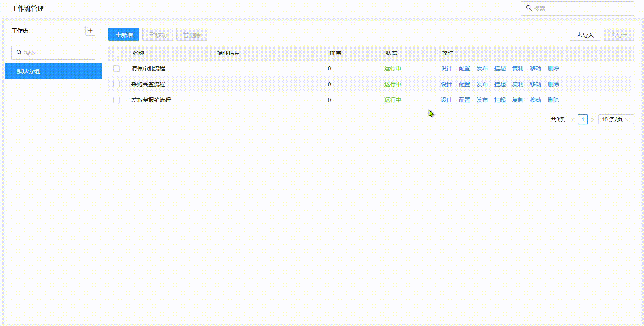Click the 移动 toolbar button
The image size is (644, 326).
coord(158,35)
